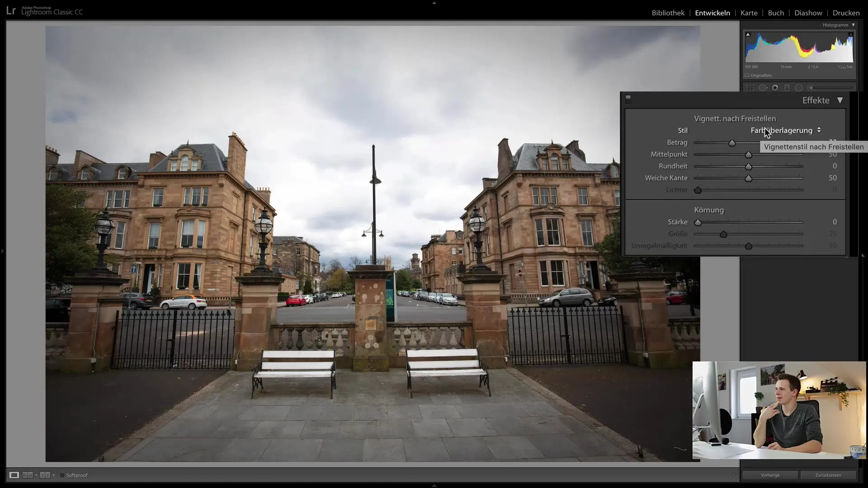Click the Rundheit slider handle
868x488 pixels.
(748, 166)
